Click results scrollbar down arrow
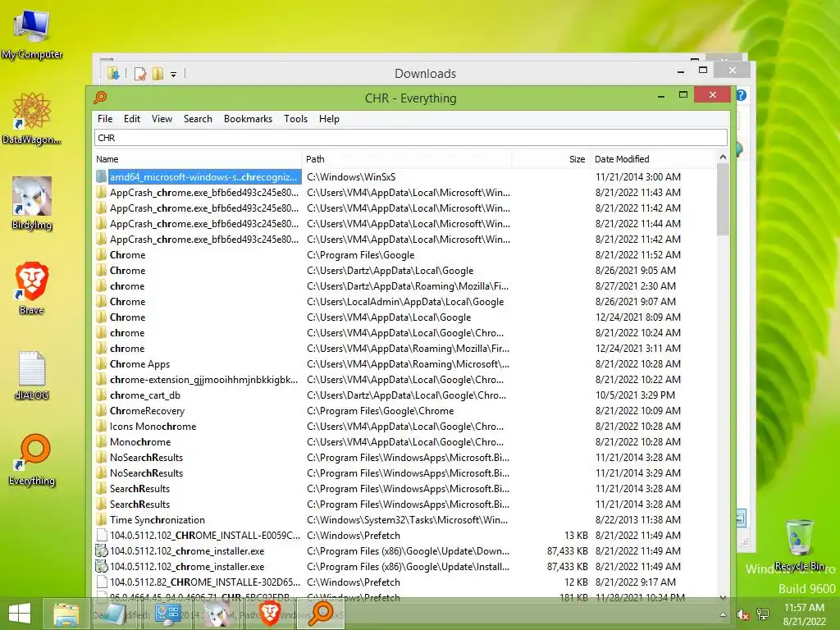Viewport: 840px width, 630px height. point(723,597)
